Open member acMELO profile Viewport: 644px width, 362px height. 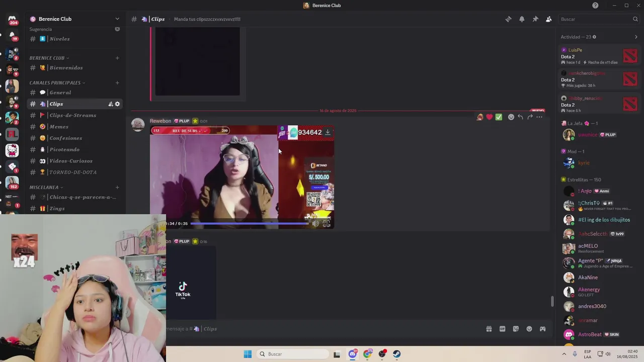[599, 248]
